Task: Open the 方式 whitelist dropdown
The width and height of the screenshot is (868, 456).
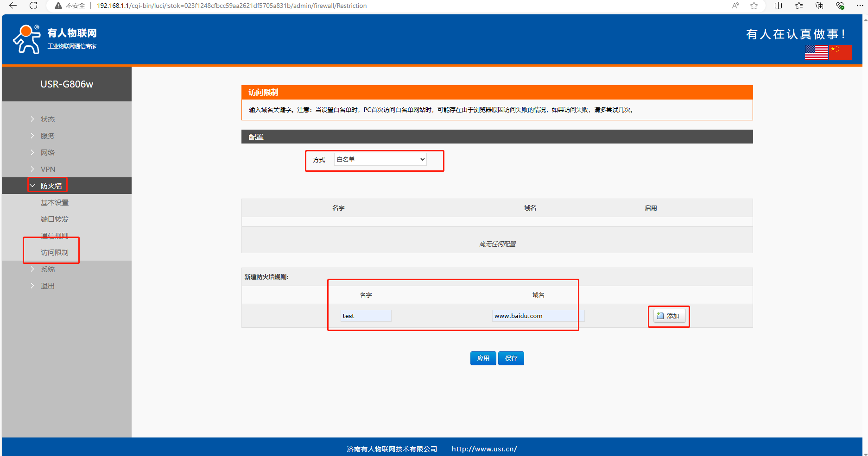Action: 380,159
